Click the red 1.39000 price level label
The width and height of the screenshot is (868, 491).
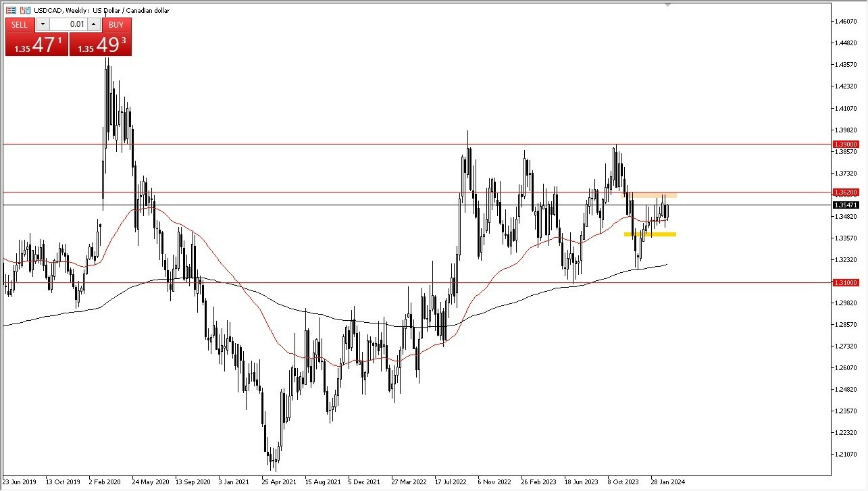(x=846, y=144)
